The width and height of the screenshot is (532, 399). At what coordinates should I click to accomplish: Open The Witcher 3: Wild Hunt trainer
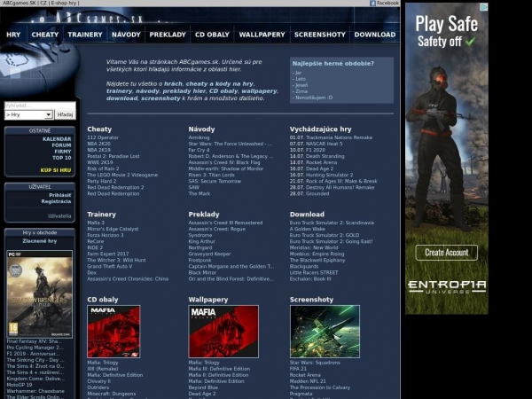tap(116, 260)
